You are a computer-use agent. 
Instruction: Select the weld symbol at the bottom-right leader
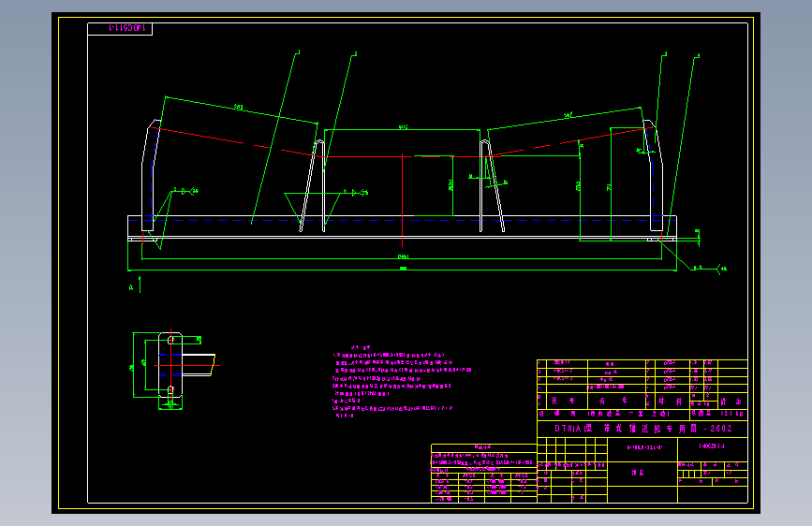[711, 269]
